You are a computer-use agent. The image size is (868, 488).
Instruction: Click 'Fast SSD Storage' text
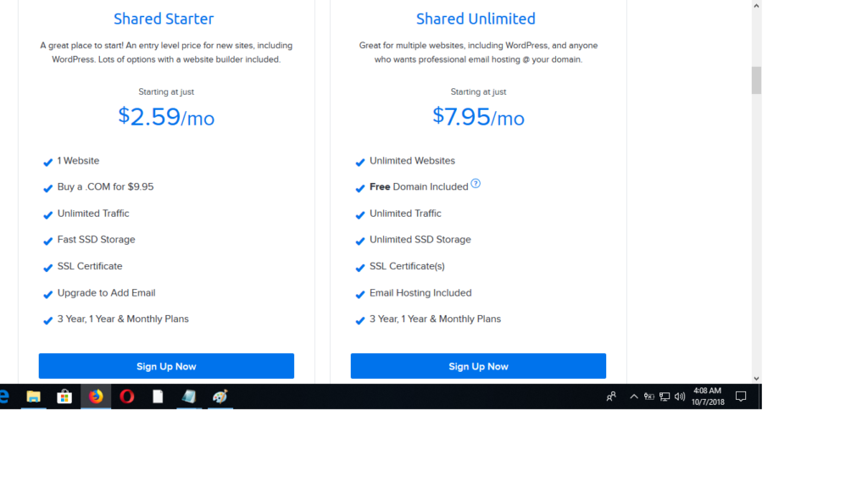[x=97, y=240]
